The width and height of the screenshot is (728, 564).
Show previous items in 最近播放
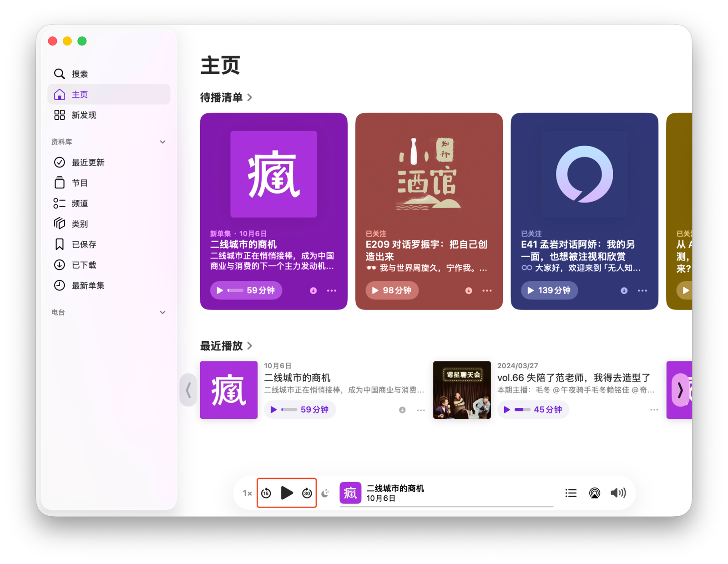pos(188,390)
